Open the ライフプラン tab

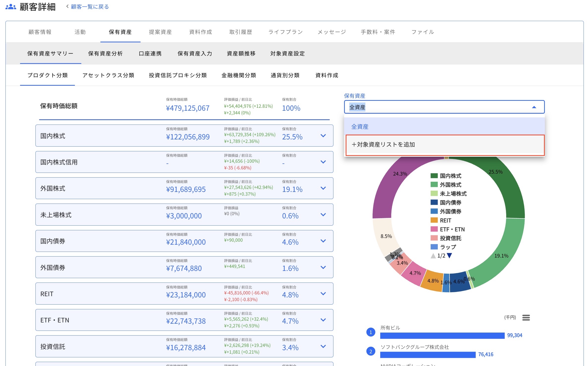coord(285,32)
